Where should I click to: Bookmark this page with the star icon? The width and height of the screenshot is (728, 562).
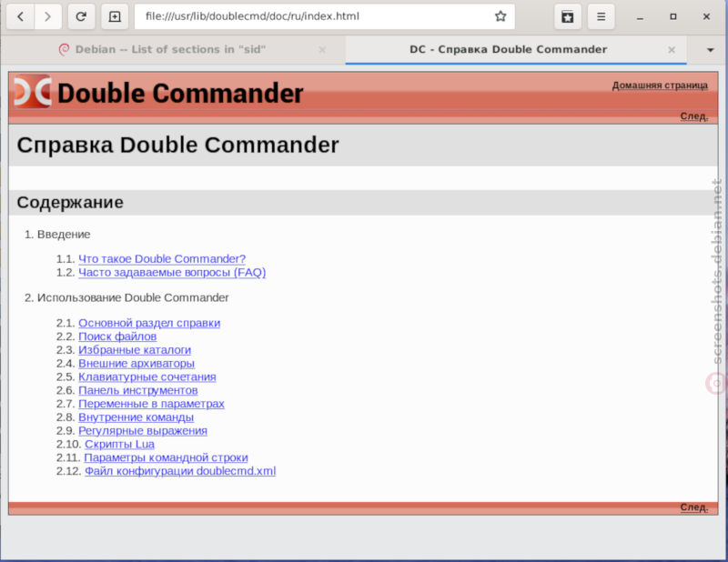point(500,16)
